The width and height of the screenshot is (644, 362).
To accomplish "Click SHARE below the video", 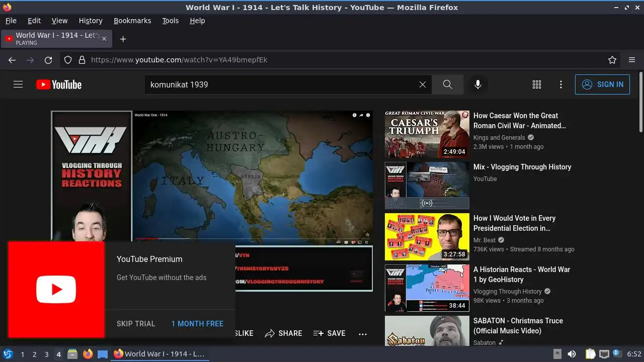I will (x=284, y=333).
